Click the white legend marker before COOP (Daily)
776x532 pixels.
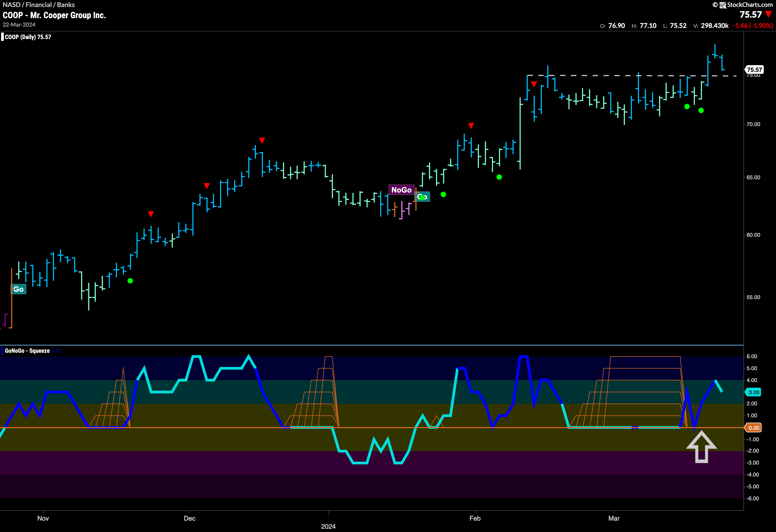pyautogui.click(x=2, y=37)
